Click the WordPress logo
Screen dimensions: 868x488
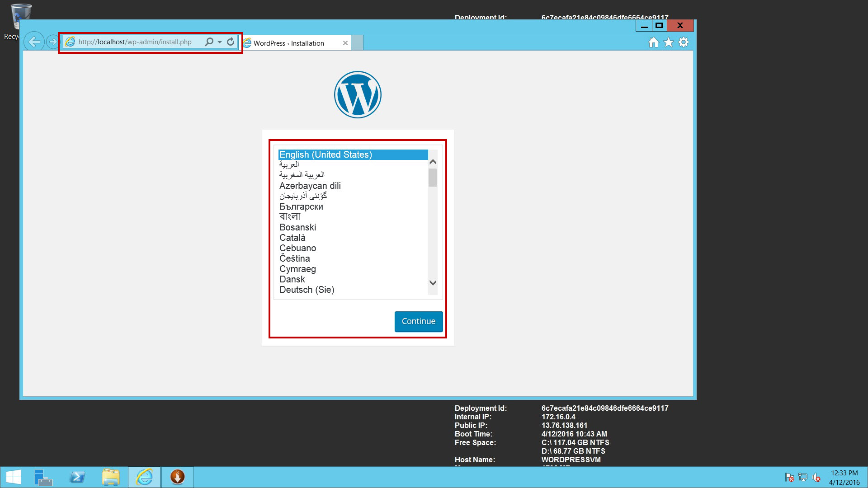(358, 95)
